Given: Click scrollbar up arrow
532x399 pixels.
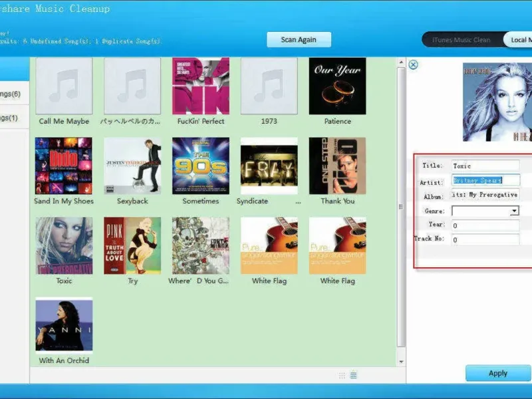Looking at the screenshot, I should [x=402, y=63].
